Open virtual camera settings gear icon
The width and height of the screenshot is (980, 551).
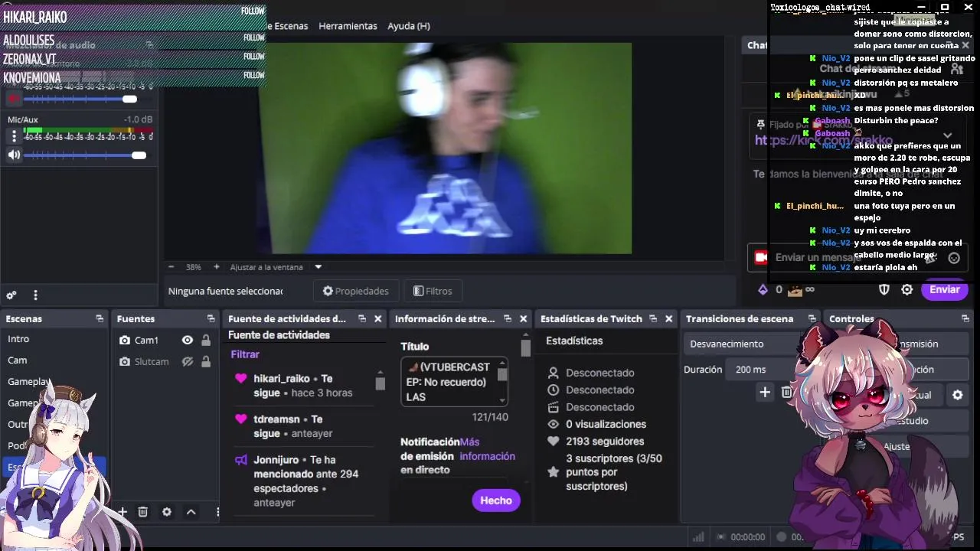click(x=957, y=395)
